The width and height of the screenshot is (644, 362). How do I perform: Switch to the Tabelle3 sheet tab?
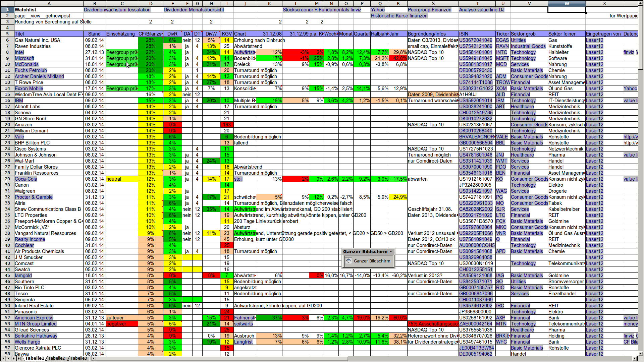pos(78,358)
